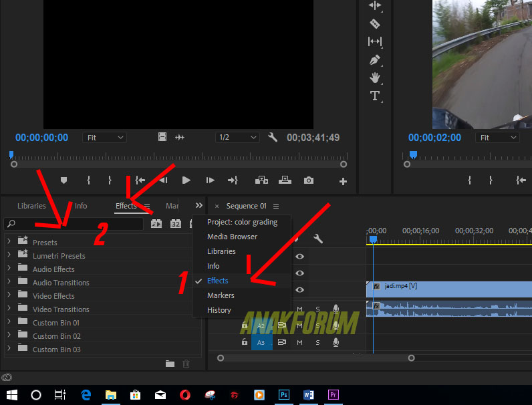532x405 pixels.
Task: Toggle lock on track A3
Action: [x=245, y=342]
